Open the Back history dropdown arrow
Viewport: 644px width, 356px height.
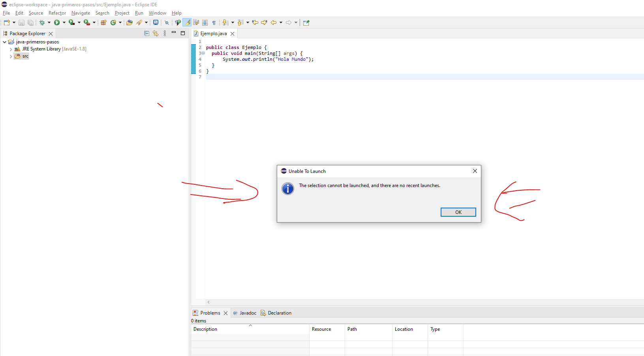281,22
